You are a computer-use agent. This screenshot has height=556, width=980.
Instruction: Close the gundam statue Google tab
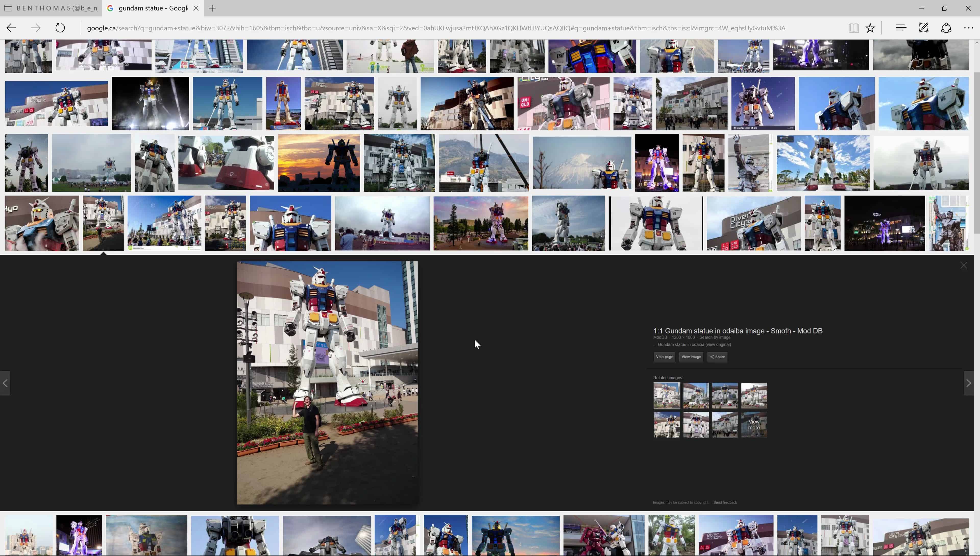(196, 8)
